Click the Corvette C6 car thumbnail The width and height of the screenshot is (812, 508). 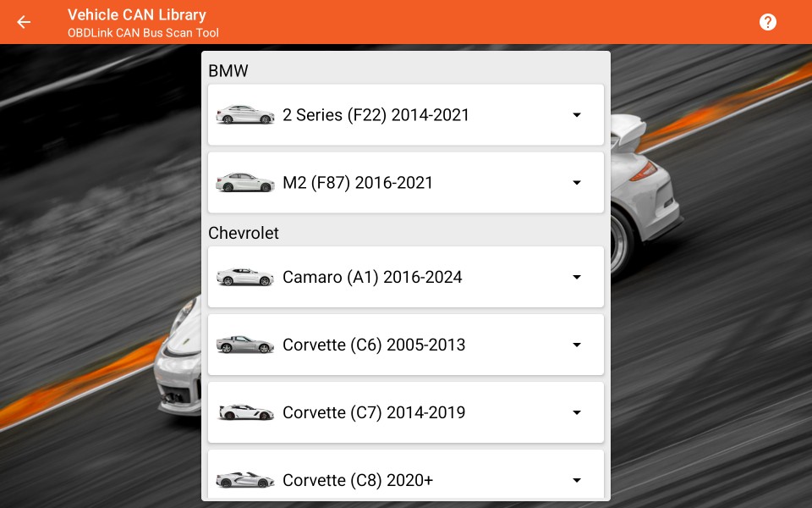(245, 345)
